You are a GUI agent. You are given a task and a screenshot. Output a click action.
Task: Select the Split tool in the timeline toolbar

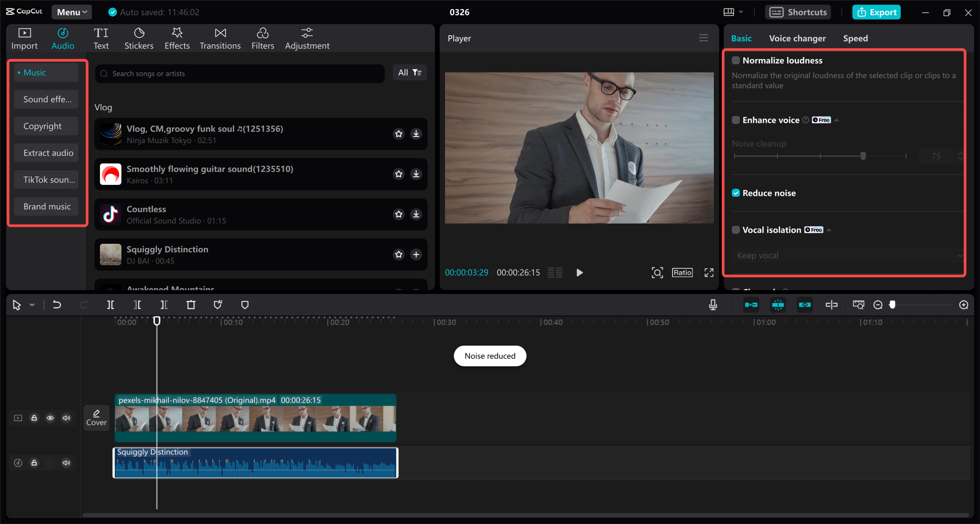(111, 305)
